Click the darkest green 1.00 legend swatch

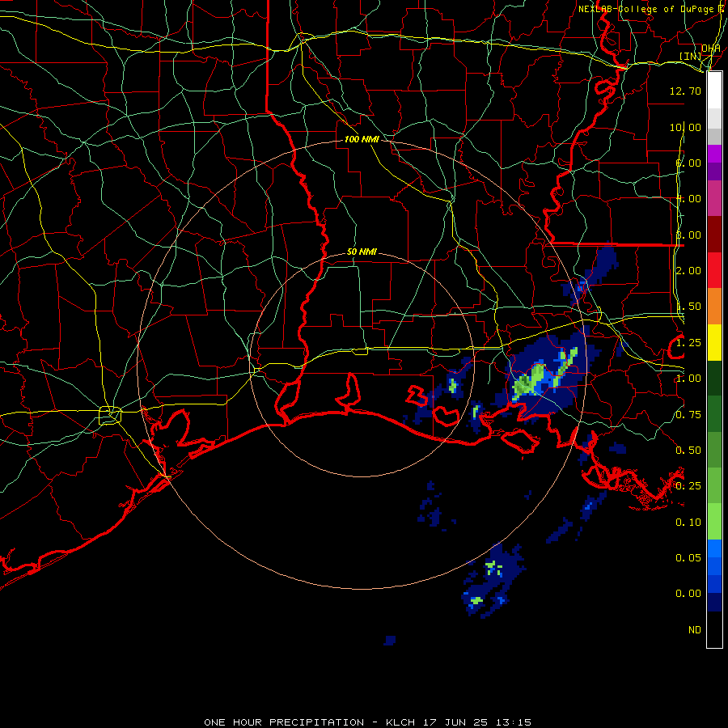point(714,378)
